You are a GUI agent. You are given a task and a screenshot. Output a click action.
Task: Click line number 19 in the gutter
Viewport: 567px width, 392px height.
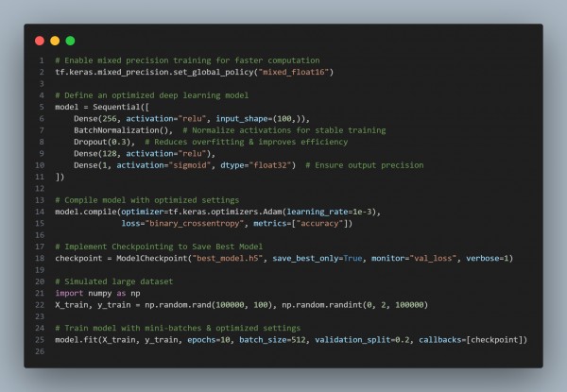(40, 270)
